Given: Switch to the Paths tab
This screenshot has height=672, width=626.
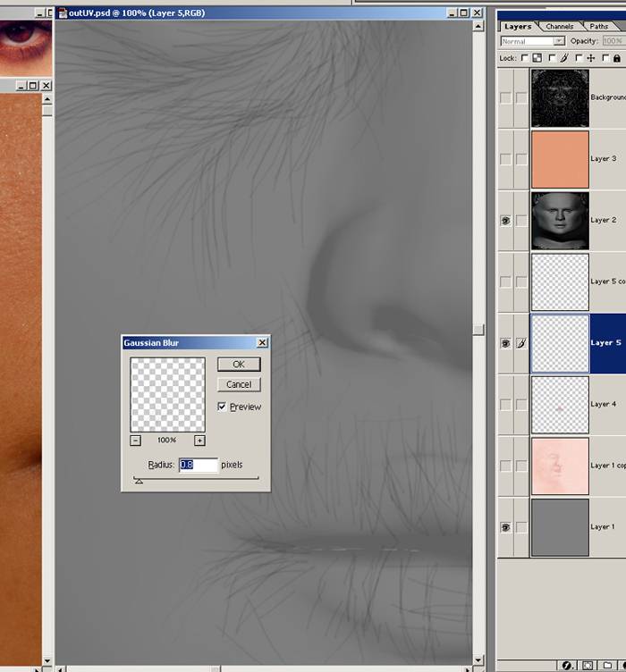Looking at the screenshot, I should [x=598, y=26].
